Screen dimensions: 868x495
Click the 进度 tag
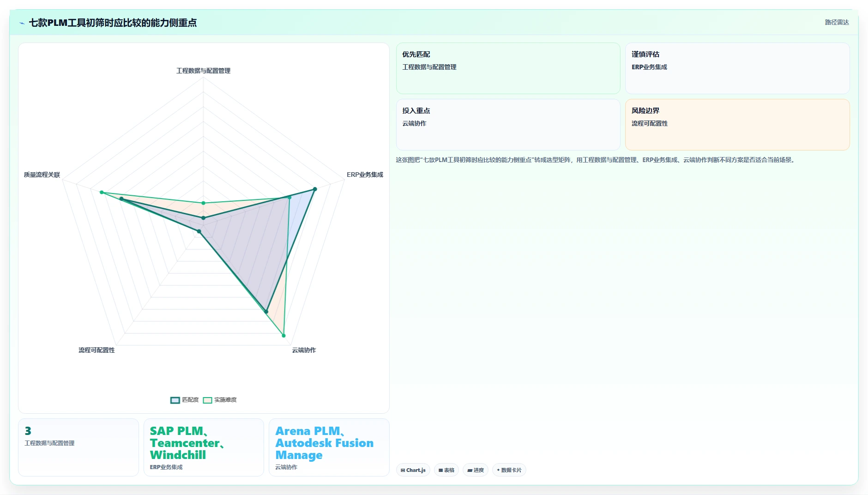point(476,470)
